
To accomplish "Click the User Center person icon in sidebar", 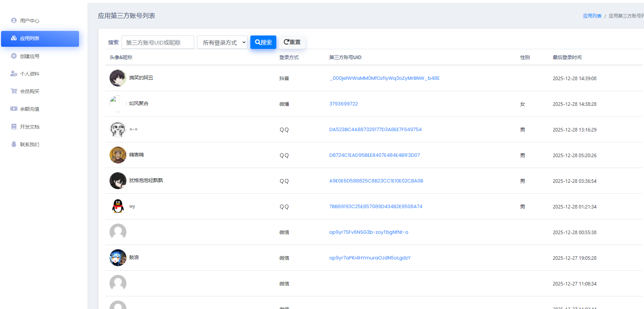I will click(x=14, y=20).
